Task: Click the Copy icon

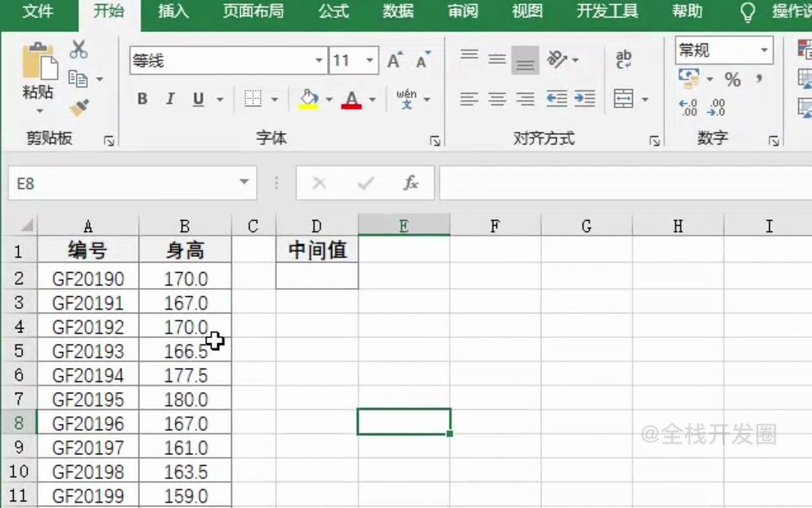Action: coord(78,79)
